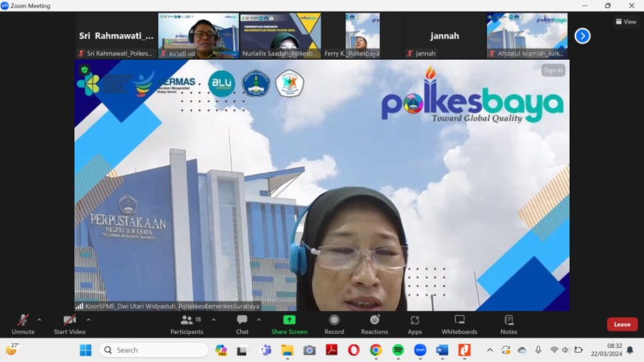The image size is (644, 362).
Task: Click the speaker name label KoorSPME_Dwi Utari
Action: tap(172, 306)
